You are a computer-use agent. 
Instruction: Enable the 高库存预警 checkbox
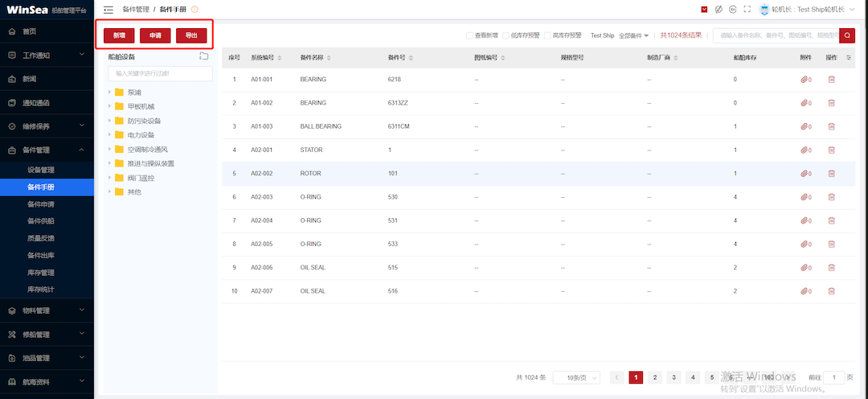547,35
